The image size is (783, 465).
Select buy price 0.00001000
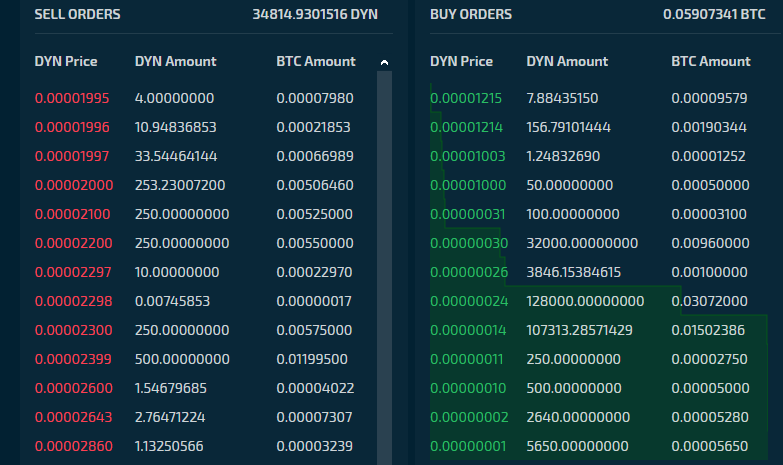(468, 185)
